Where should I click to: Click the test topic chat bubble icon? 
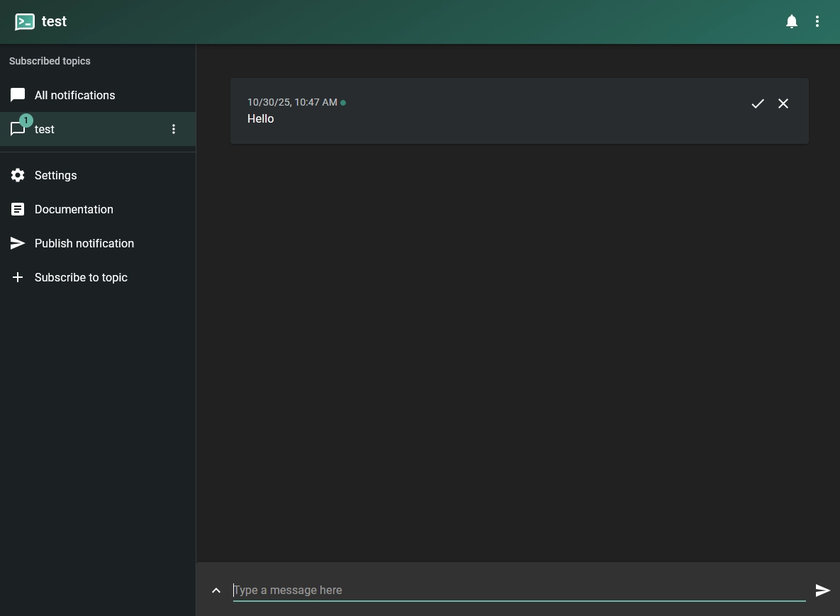click(x=18, y=129)
